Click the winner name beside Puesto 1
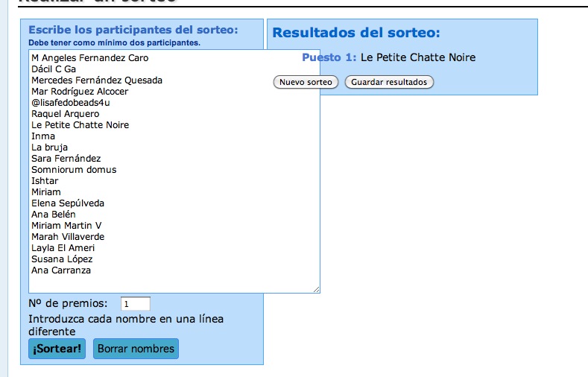 (x=417, y=57)
